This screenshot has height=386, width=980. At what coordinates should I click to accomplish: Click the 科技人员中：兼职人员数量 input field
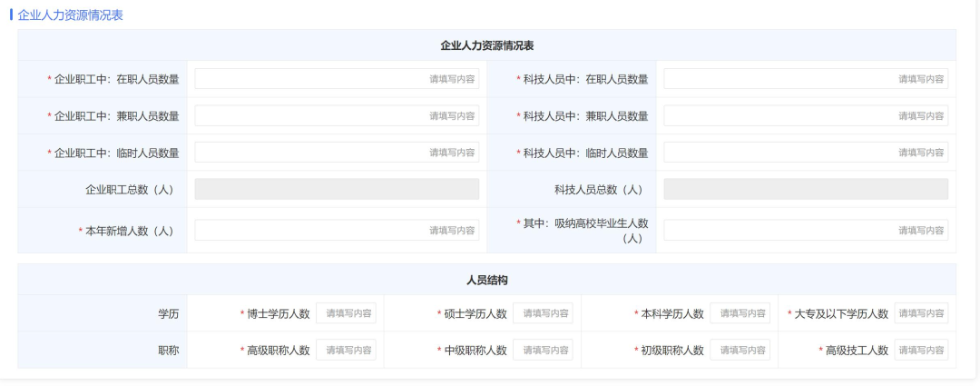coord(806,115)
